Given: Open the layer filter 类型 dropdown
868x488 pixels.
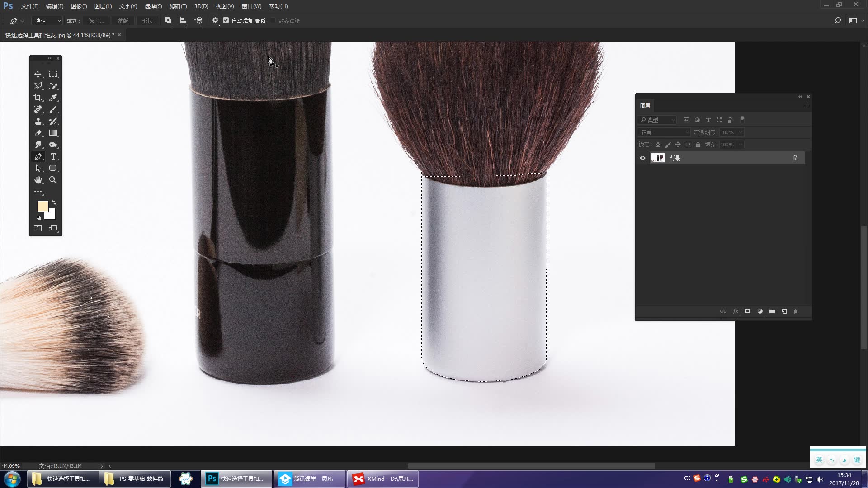Looking at the screenshot, I should [x=658, y=120].
